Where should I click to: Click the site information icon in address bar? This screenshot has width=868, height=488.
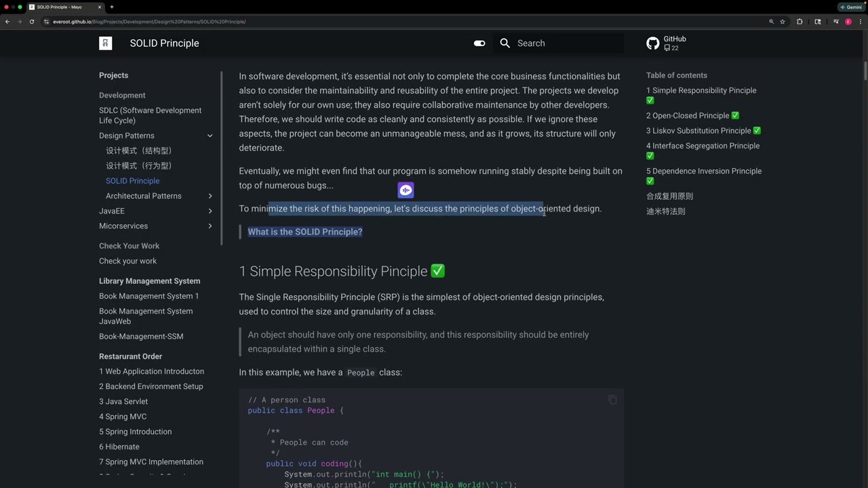pyautogui.click(x=47, y=22)
